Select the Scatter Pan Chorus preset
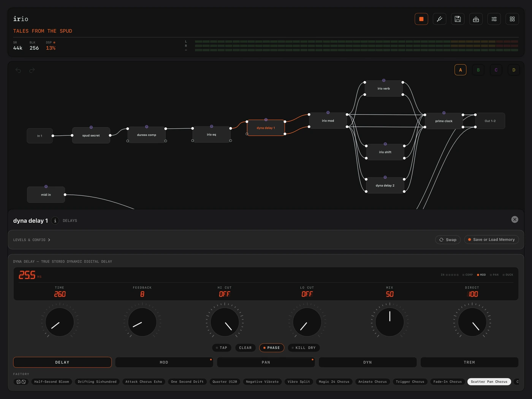 click(489, 382)
